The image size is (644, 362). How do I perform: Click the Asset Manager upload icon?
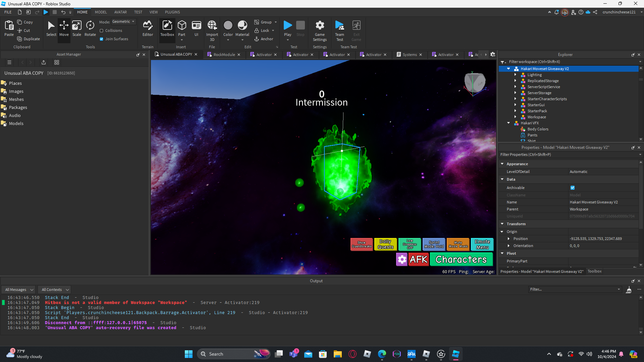click(44, 62)
